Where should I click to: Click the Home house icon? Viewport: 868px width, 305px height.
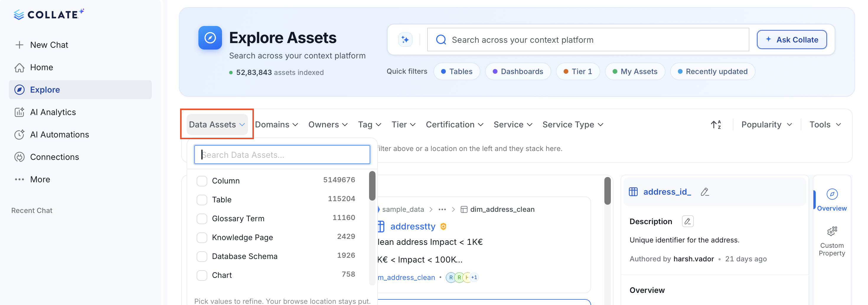coord(19,67)
